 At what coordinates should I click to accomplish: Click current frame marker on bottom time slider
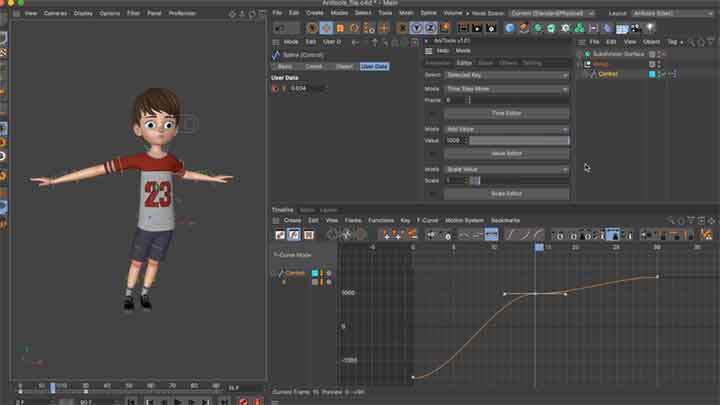click(53, 388)
